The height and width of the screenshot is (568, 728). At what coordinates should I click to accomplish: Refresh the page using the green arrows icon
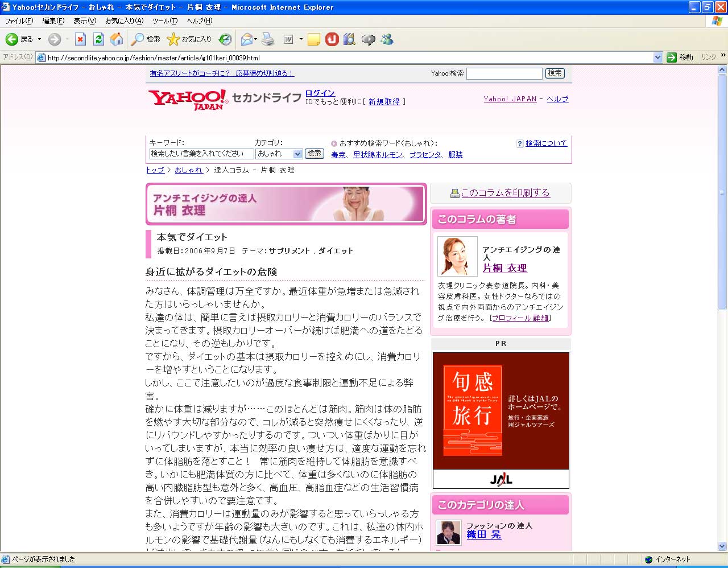pos(98,39)
